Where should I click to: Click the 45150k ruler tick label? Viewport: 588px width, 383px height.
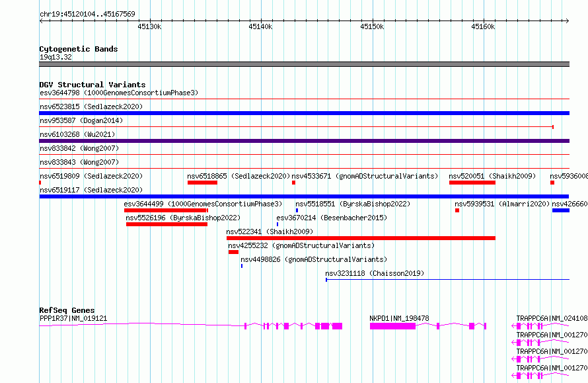[x=372, y=26]
